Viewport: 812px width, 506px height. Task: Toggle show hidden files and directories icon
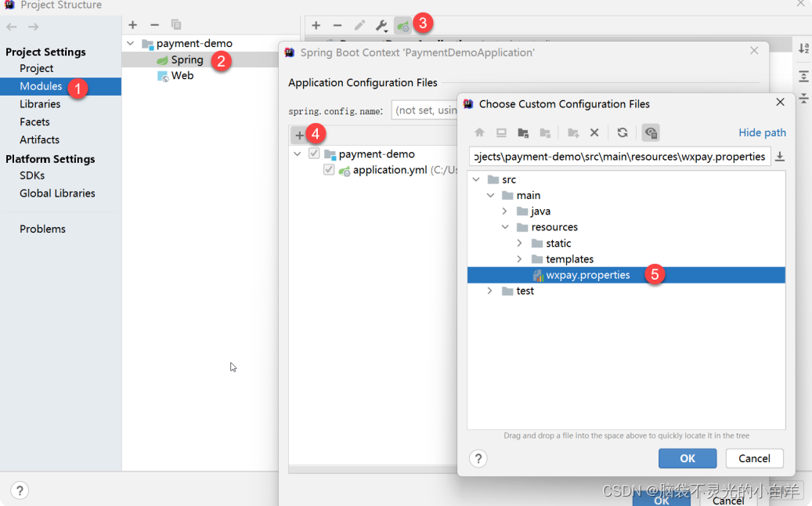coord(651,132)
